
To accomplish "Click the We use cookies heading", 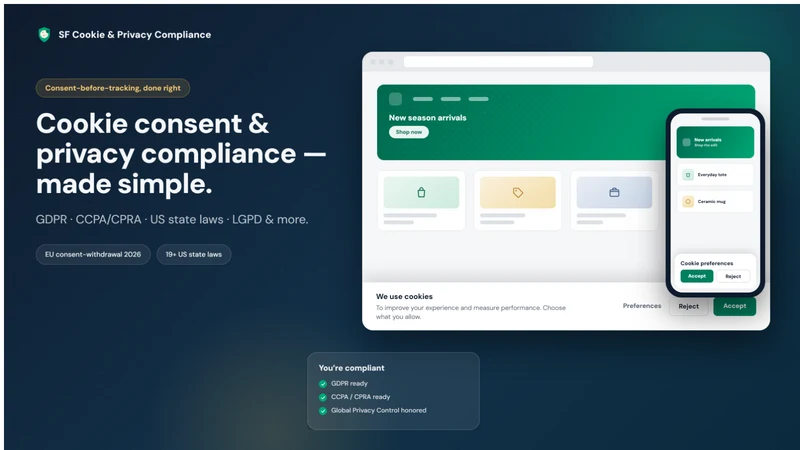I will click(x=404, y=296).
